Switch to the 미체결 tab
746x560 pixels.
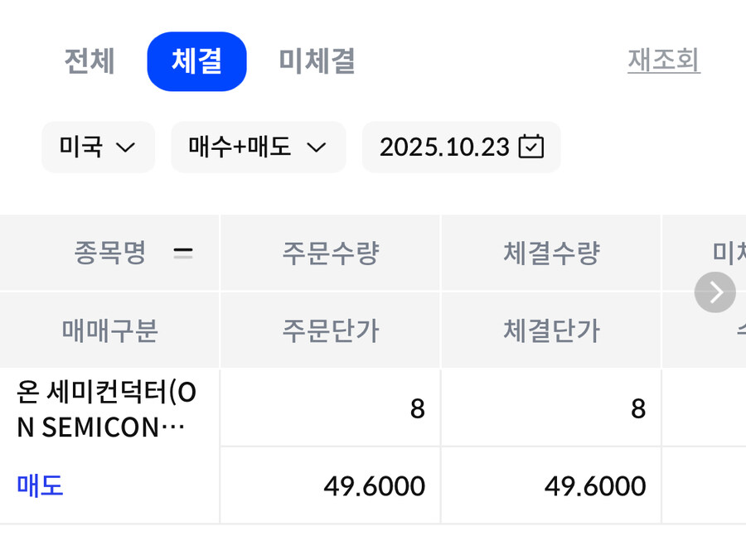click(x=315, y=61)
